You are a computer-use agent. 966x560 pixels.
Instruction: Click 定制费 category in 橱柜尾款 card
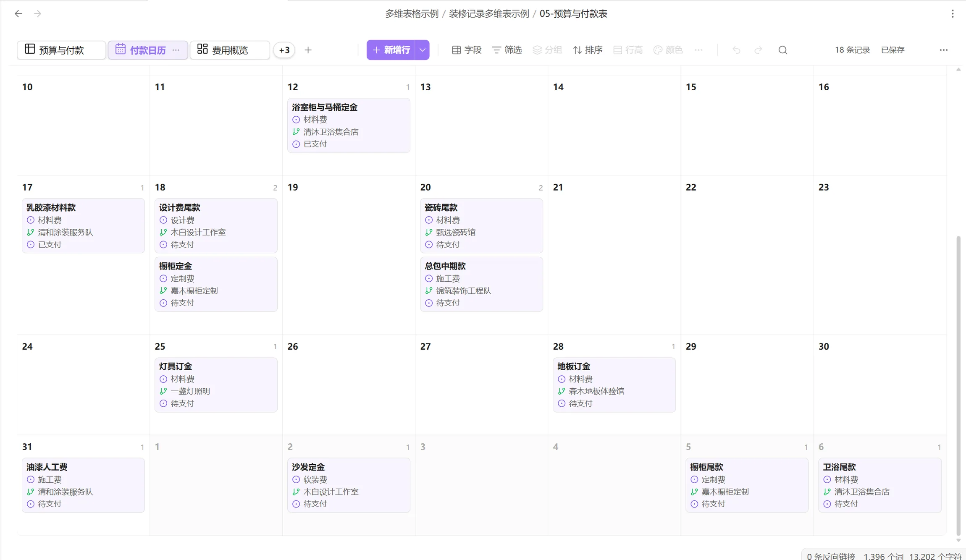click(x=713, y=479)
